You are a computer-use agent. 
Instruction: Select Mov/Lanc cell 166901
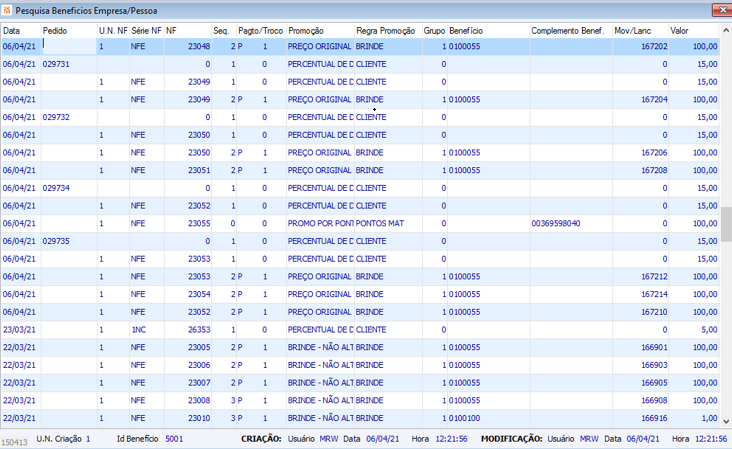click(x=640, y=347)
